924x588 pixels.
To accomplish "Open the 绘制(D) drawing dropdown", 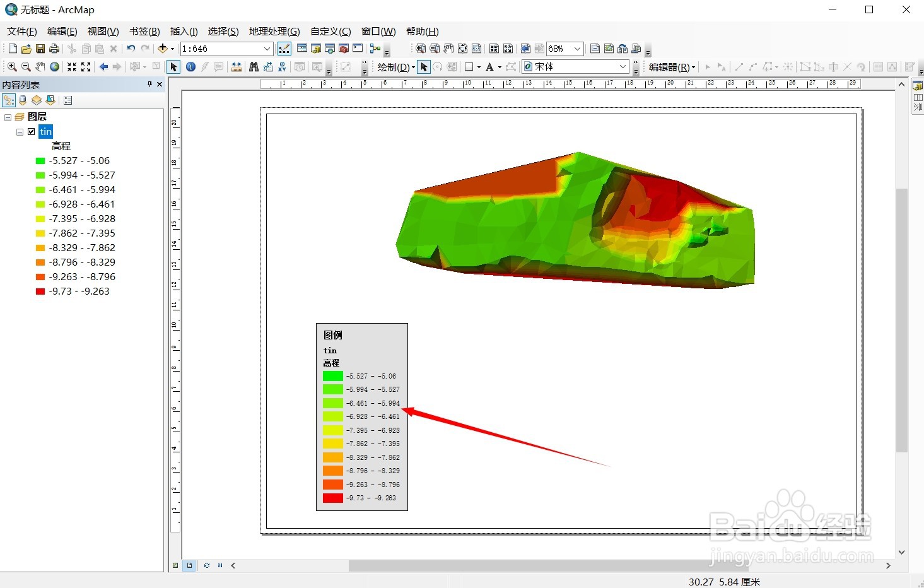I will point(396,66).
